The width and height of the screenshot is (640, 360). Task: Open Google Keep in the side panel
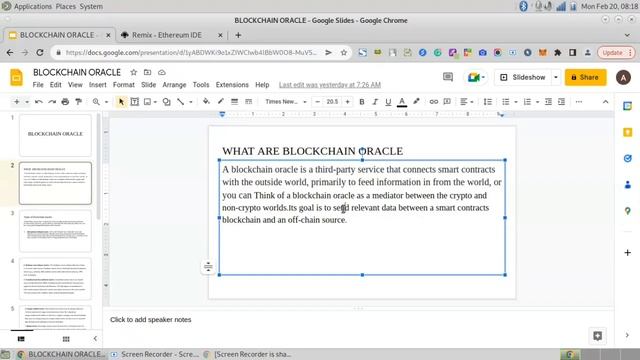(627, 132)
